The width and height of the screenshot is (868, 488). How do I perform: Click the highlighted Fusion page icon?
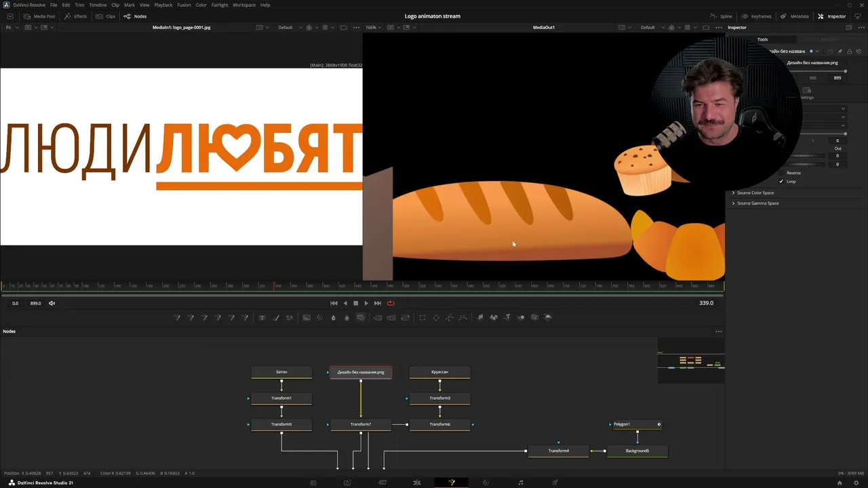click(x=452, y=483)
